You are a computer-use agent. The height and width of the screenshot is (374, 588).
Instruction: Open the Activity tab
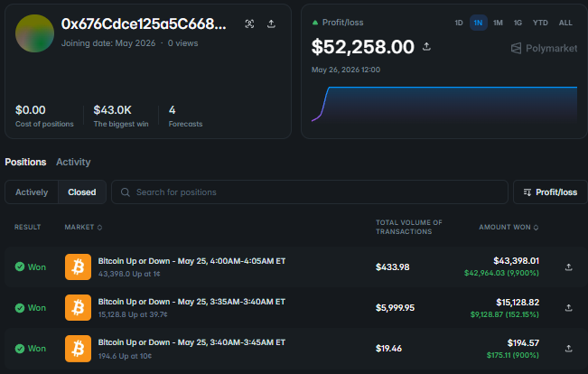click(73, 162)
